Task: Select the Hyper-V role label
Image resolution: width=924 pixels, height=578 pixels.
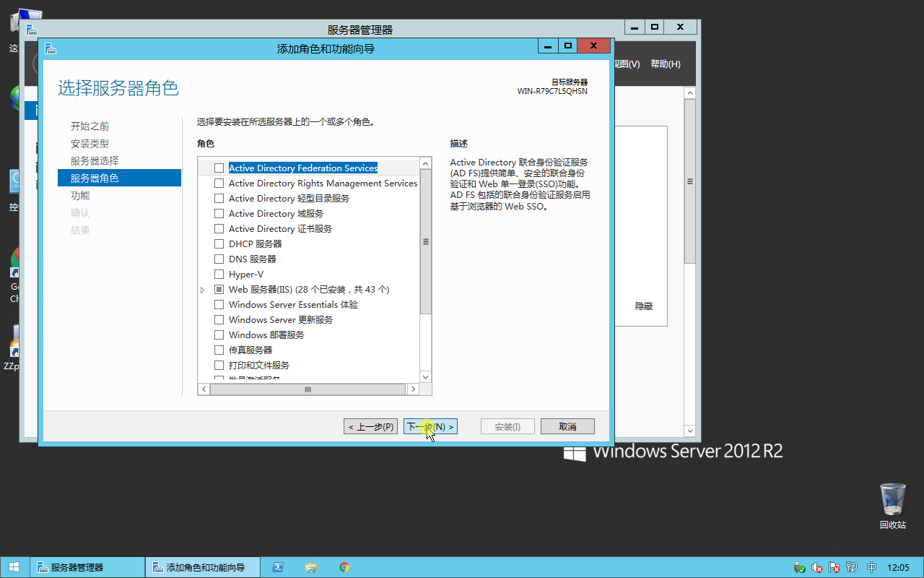Action: (246, 274)
